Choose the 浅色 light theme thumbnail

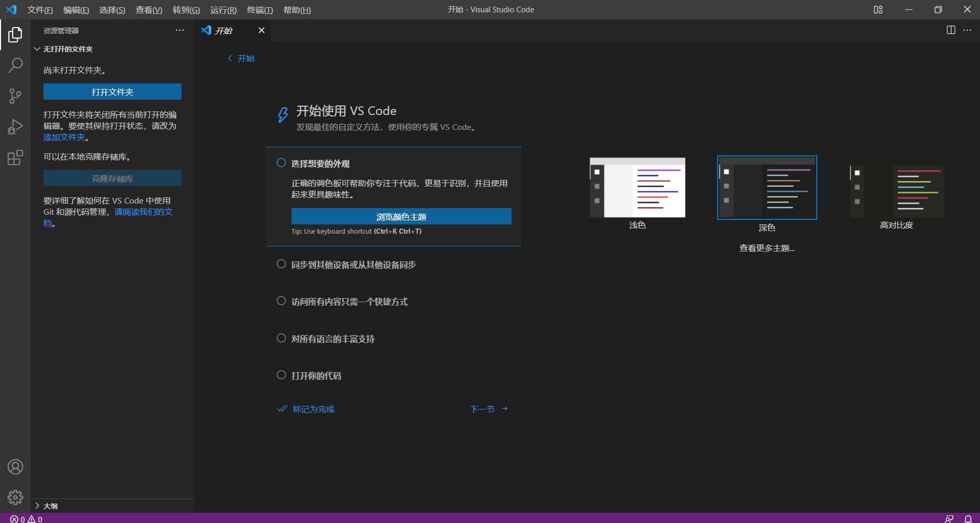point(637,188)
